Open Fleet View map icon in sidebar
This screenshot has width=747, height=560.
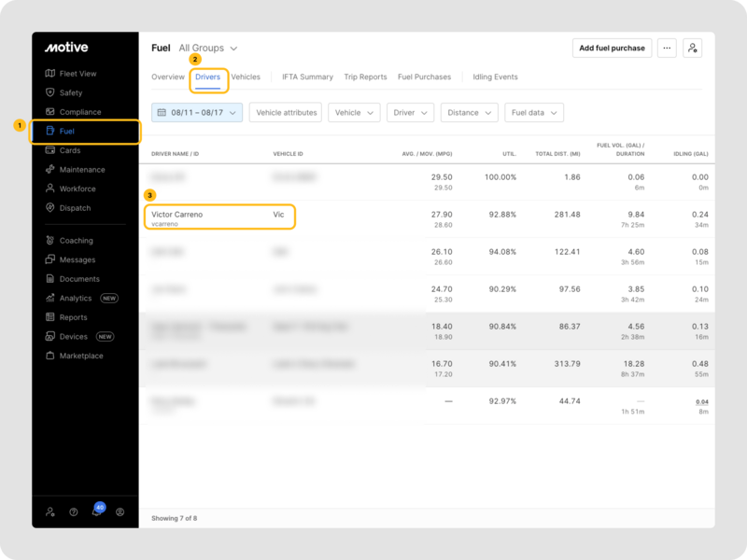click(x=50, y=74)
